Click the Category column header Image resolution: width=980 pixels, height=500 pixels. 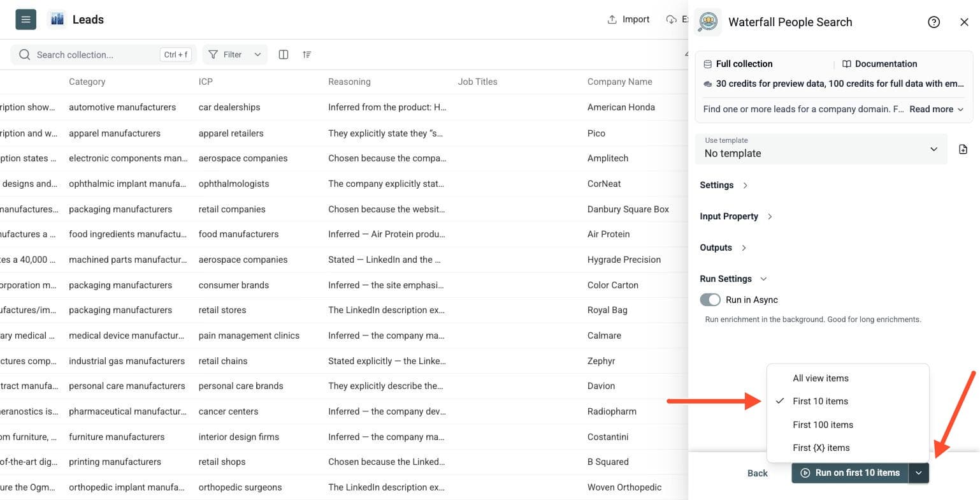[x=87, y=82]
